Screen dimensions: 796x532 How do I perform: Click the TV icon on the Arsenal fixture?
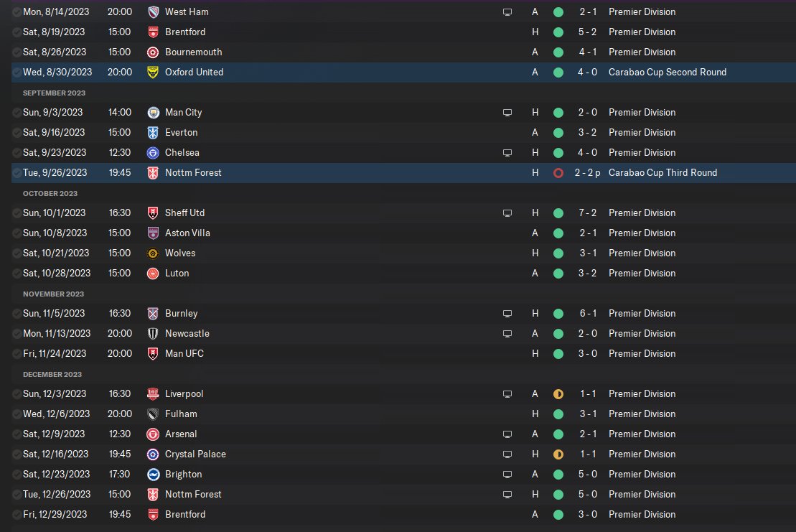coord(507,434)
